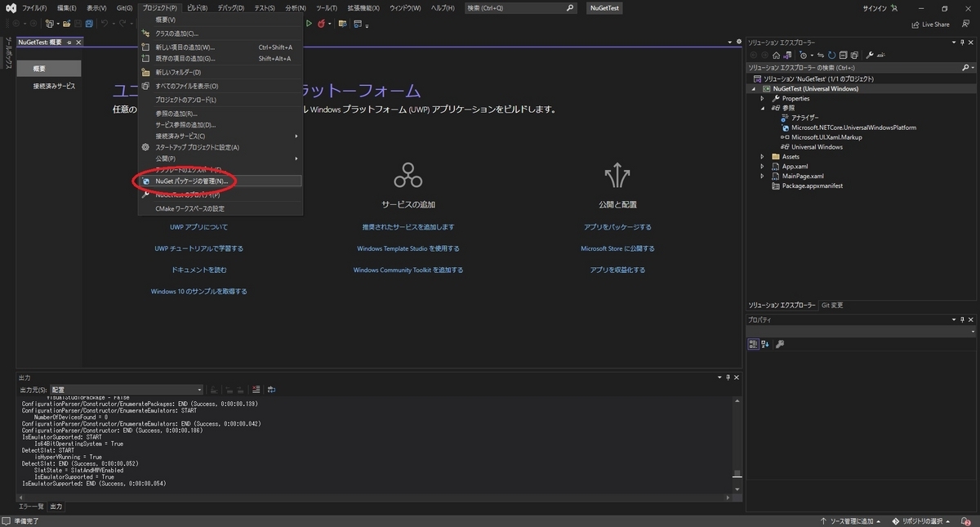Image resolution: width=980 pixels, height=527 pixels.
Task: Click Preview Selected Items icon
Action: (x=881, y=56)
